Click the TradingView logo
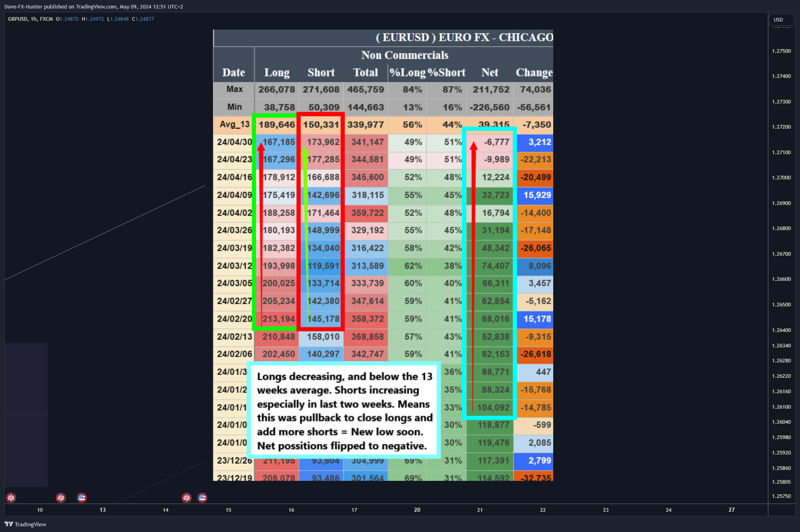This screenshot has height=532, width=800. (25, 524)
